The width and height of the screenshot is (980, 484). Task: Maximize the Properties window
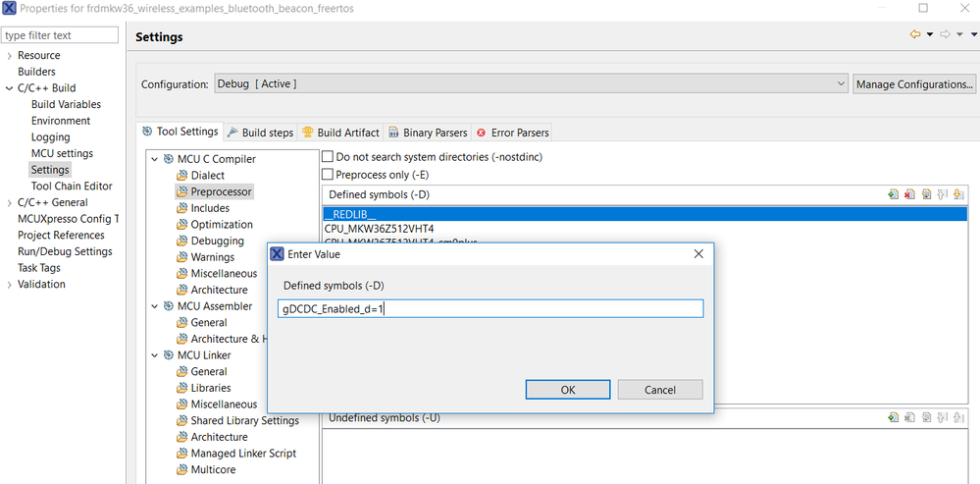click(x=923, y=8)
